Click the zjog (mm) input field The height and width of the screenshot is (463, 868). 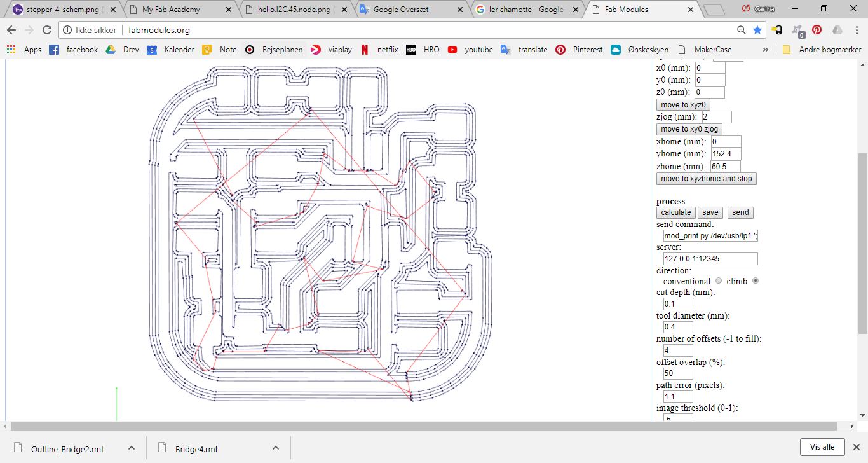pyautogui.click(x=717, y=117)
